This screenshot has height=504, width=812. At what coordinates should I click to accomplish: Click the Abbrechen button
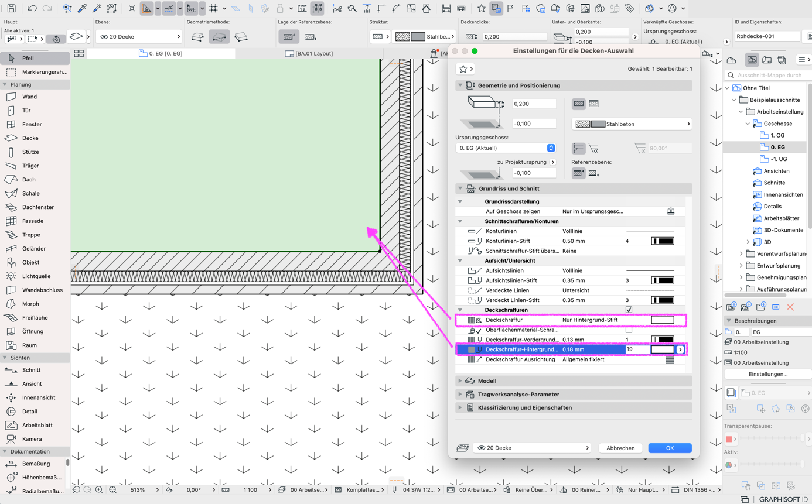(x=620, y=448)
